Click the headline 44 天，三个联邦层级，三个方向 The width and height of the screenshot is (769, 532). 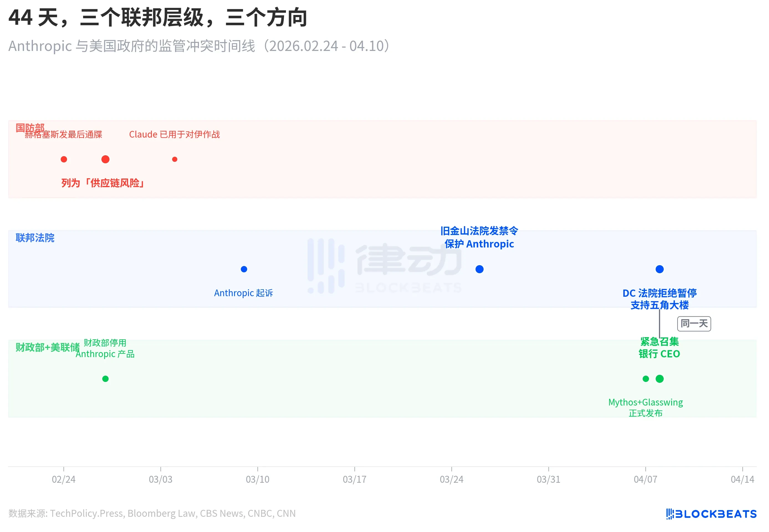[157, 17]
